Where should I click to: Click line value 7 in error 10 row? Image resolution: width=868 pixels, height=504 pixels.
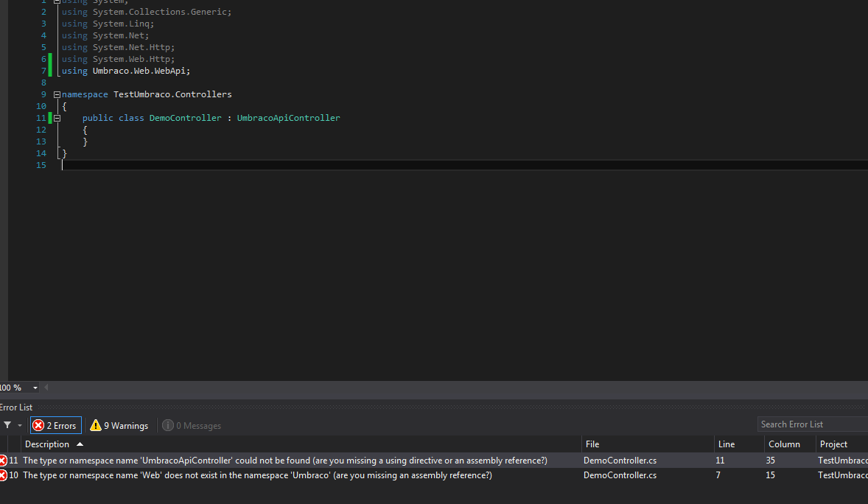[718, 475]
